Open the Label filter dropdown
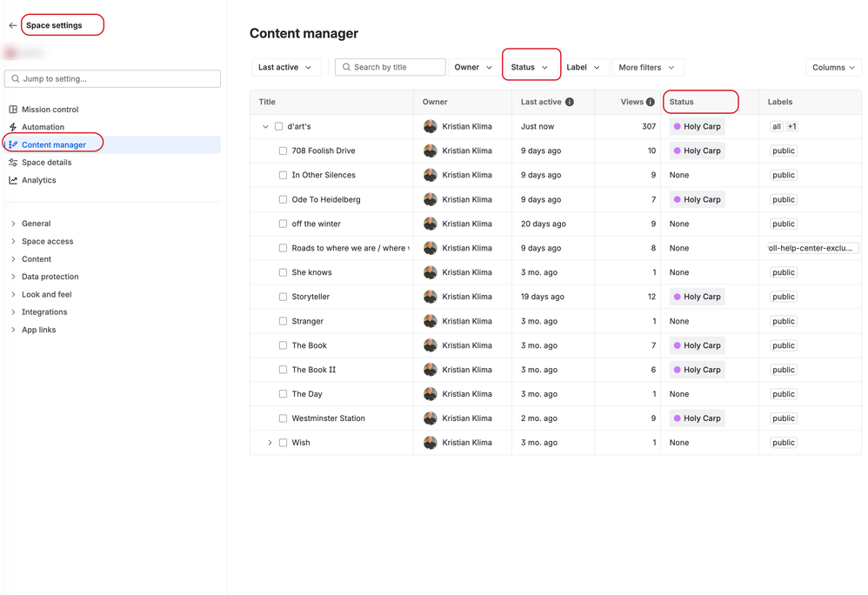This screenshot has width=868, height=595. click(584, 67)
